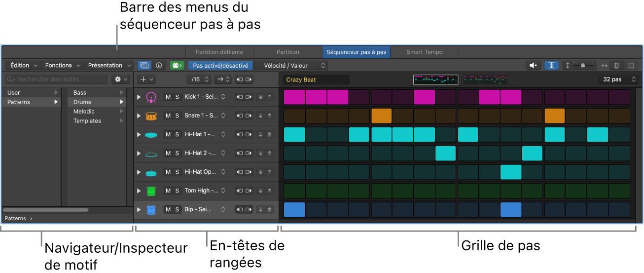
Task: Click the Tom High green drum icon
Action: click(x=151, y=191)
